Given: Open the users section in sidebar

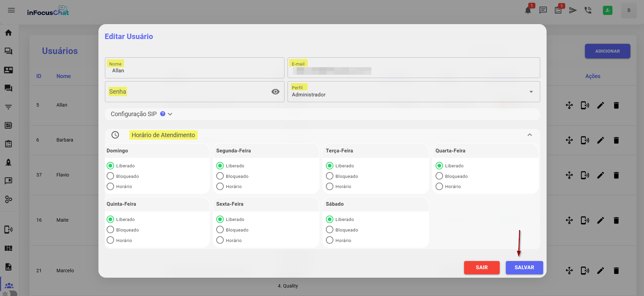Looking at the screenshot, I should [x=9, y=285].
